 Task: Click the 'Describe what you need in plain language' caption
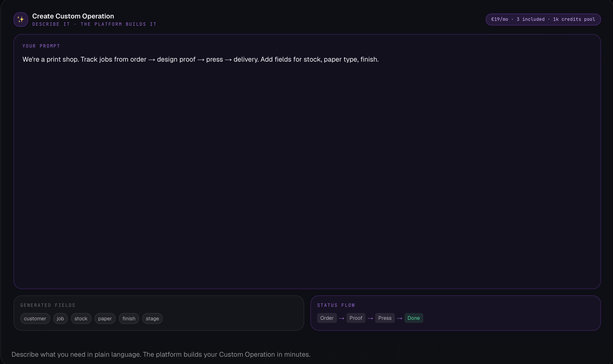[x=161, y=354]
